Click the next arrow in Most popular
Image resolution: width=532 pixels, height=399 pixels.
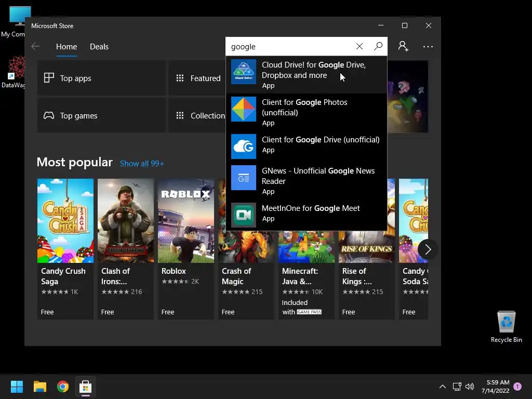tap(428, 250)
